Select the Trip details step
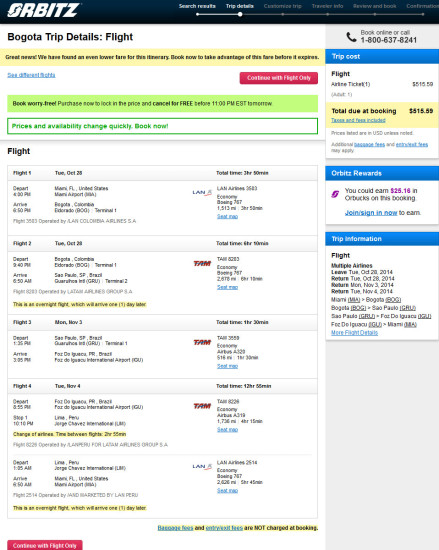Viewport: 439px width, 550px height. 240,6
